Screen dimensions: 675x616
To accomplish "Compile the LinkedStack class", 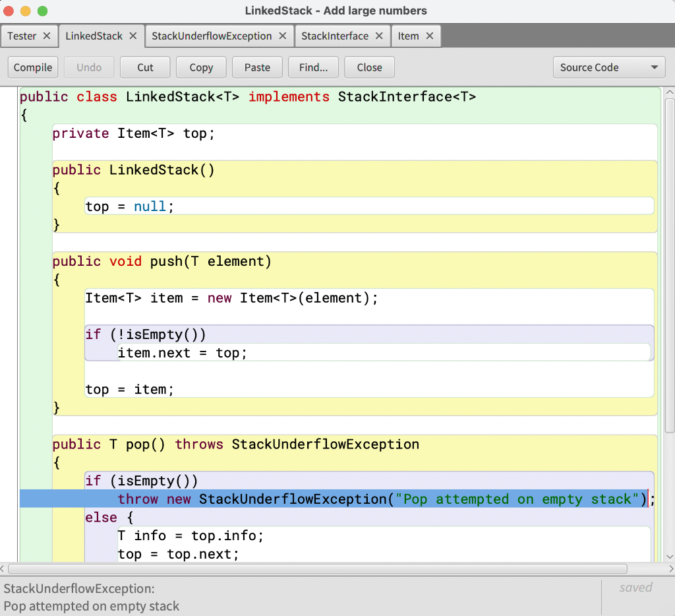I will [32, 67].
